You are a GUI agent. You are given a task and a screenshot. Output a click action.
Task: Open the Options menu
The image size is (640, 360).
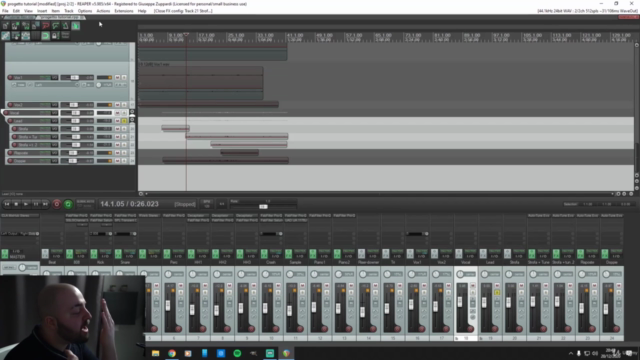click(x=85, y=11)
